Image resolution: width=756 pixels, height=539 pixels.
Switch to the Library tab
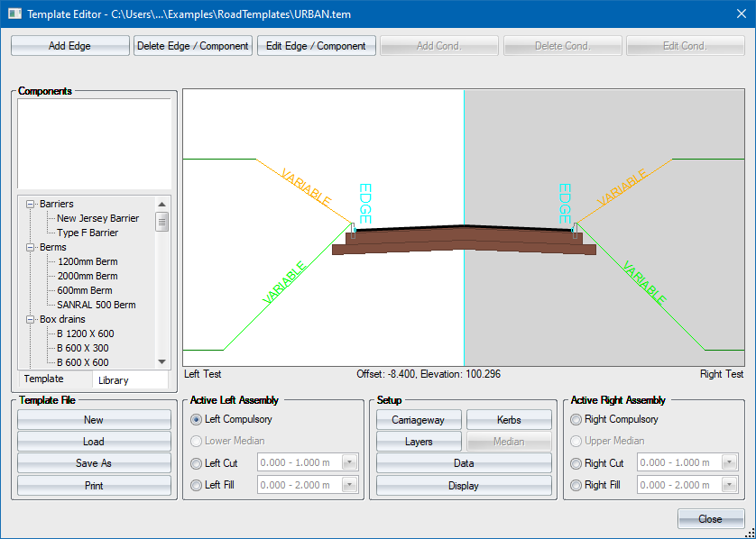[x=114, y=380]
